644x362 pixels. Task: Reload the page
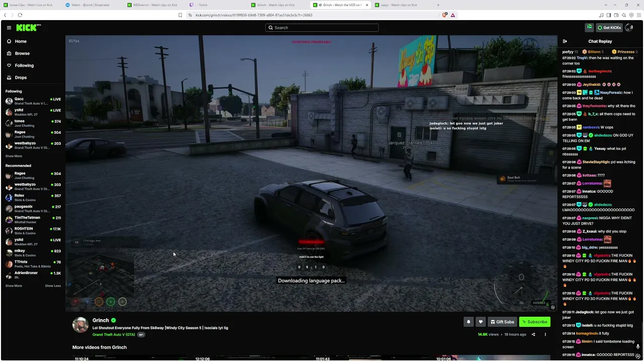[20, 15]
